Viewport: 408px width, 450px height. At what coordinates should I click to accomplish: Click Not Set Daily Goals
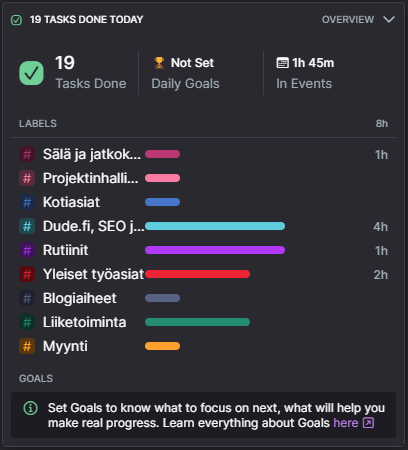(186, 73)
